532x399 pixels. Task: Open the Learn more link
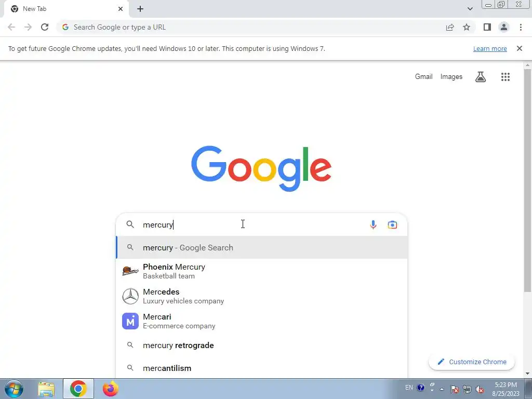tap(490, 48)
